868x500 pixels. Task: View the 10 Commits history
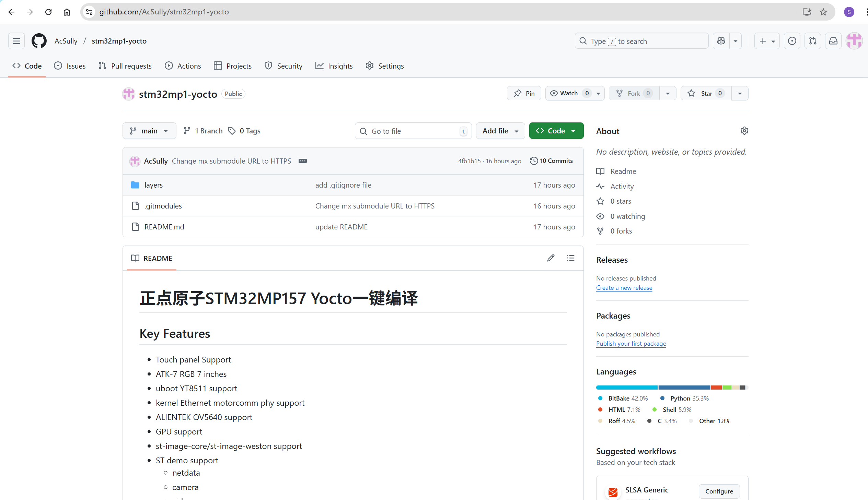point(552,161)
